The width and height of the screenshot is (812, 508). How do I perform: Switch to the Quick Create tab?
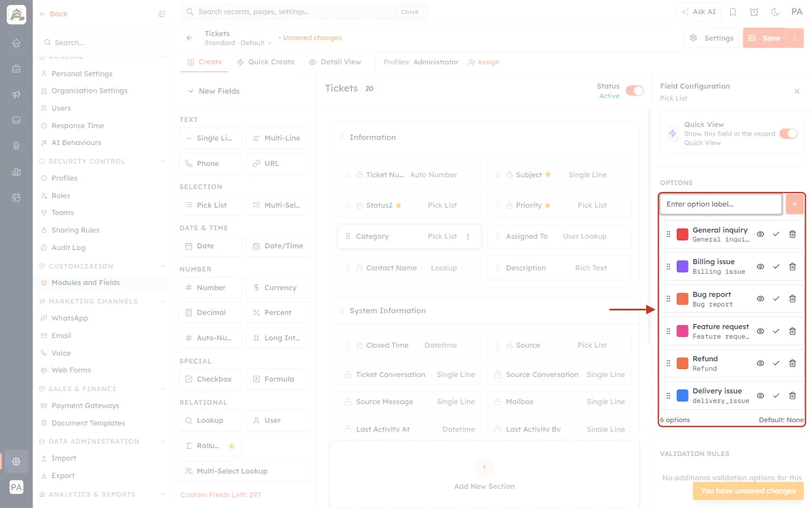[266, 62]
